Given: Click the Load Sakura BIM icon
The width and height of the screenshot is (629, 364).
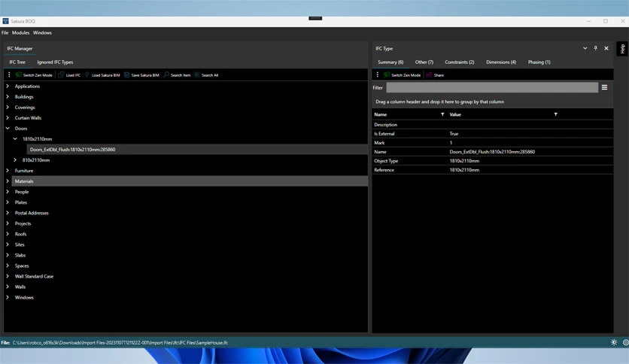Looking at the screenshot, I should point(87,75).
